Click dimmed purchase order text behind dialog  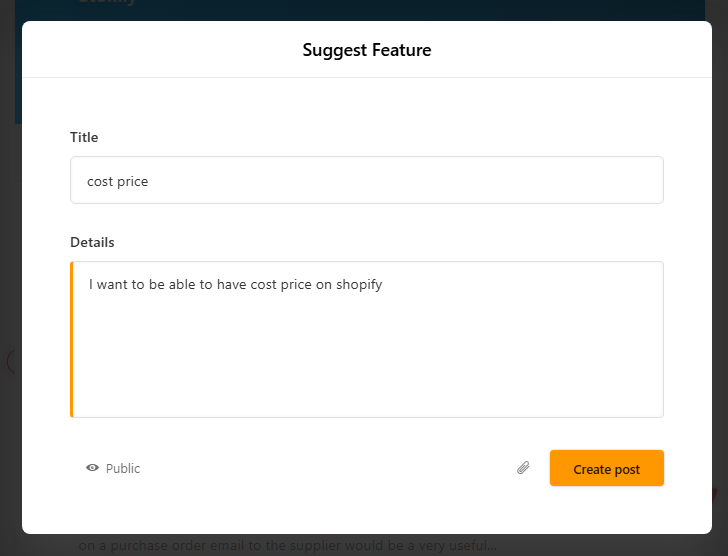[290, 546]
